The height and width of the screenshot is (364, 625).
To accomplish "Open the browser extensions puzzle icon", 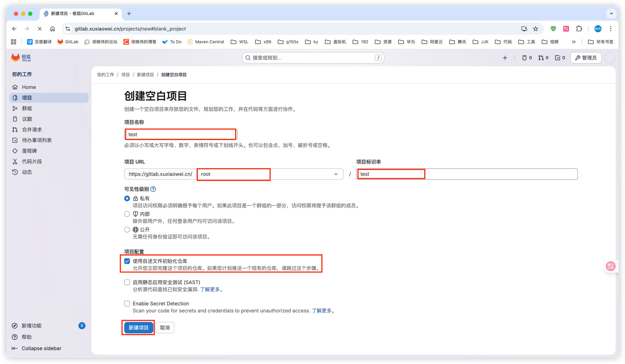I will 579,29.
